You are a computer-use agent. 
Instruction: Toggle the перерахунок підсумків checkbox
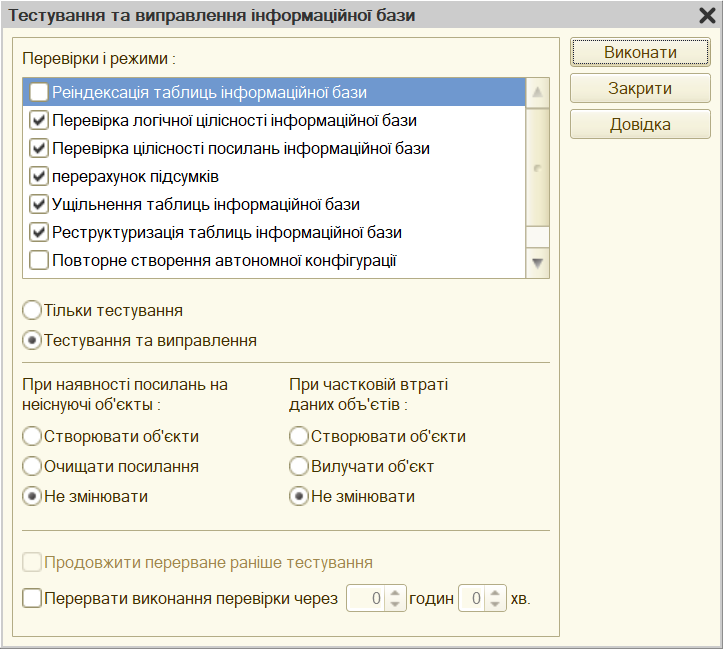tap(39, 177)
